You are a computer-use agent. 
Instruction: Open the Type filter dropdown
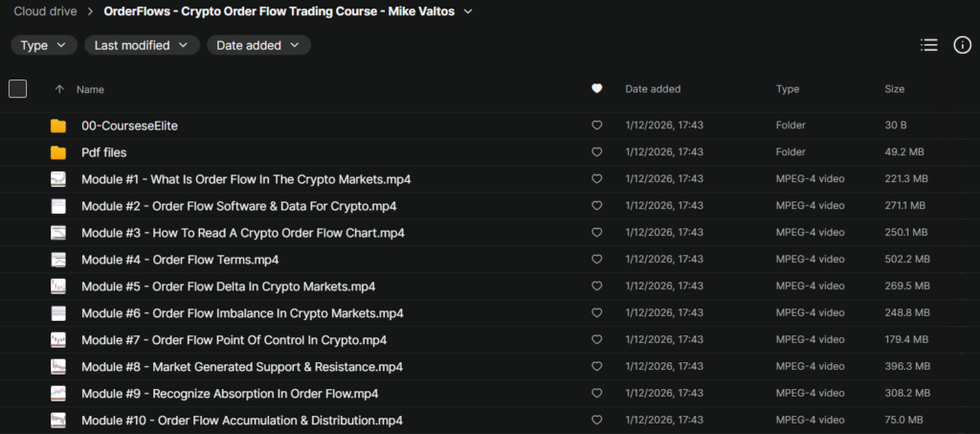pos(44,45)
